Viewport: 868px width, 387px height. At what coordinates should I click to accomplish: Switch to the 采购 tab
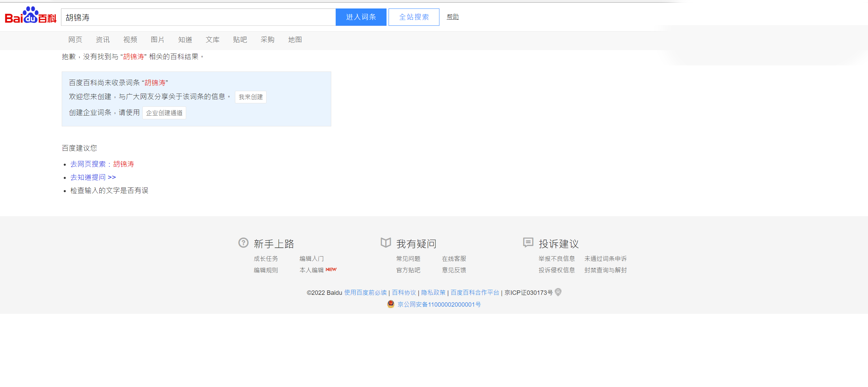pyautogui.click(x=268, y=40)
